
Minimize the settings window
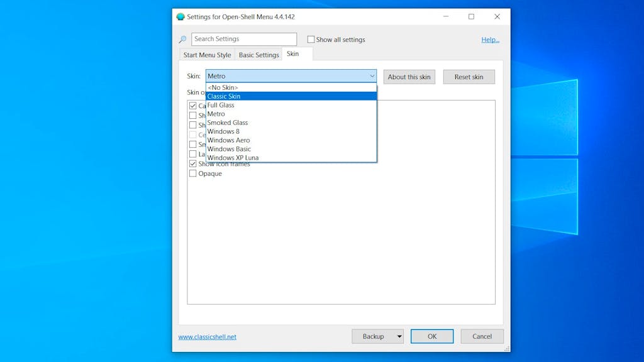click(446, 16)
